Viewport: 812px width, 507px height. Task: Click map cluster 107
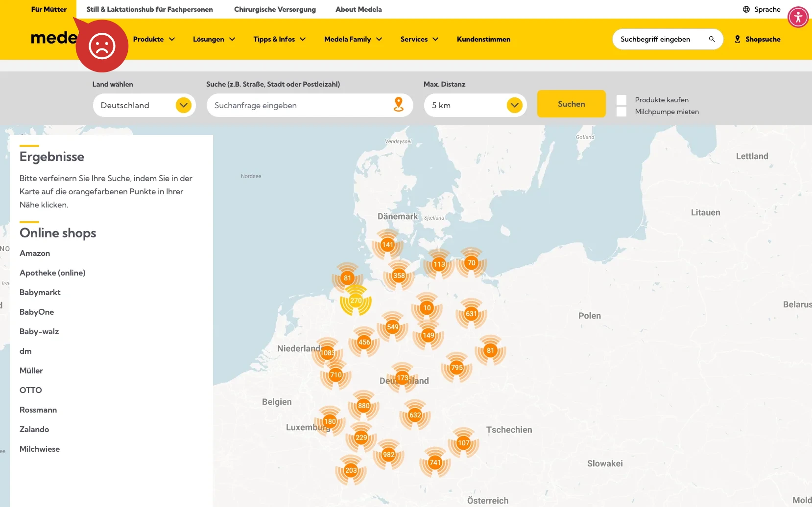464,443
